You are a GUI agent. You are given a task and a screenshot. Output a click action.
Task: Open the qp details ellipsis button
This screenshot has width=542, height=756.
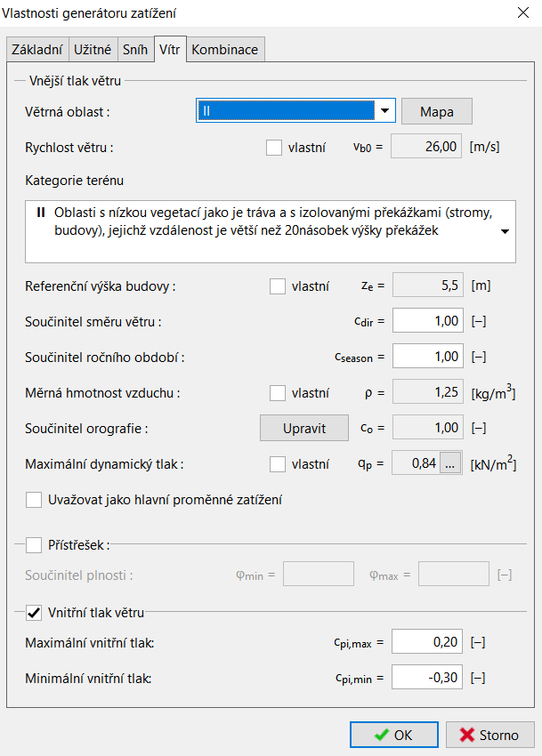(449, 463)
